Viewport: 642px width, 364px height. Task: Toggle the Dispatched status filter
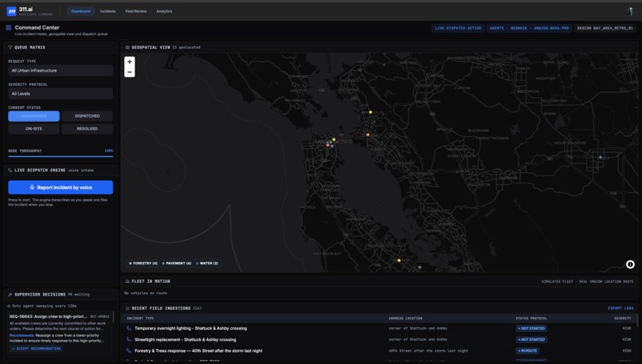[87, 116]
